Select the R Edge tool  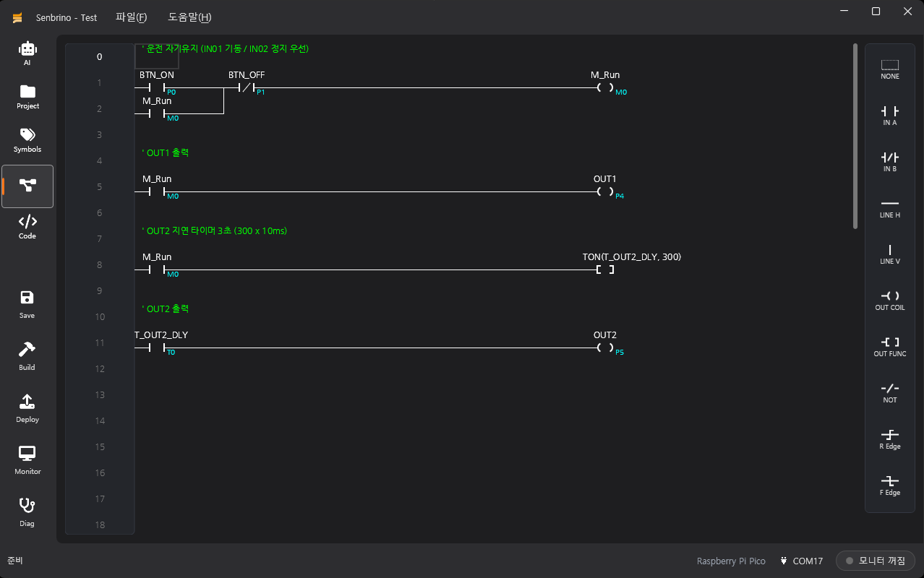click(x=890, y=440)
